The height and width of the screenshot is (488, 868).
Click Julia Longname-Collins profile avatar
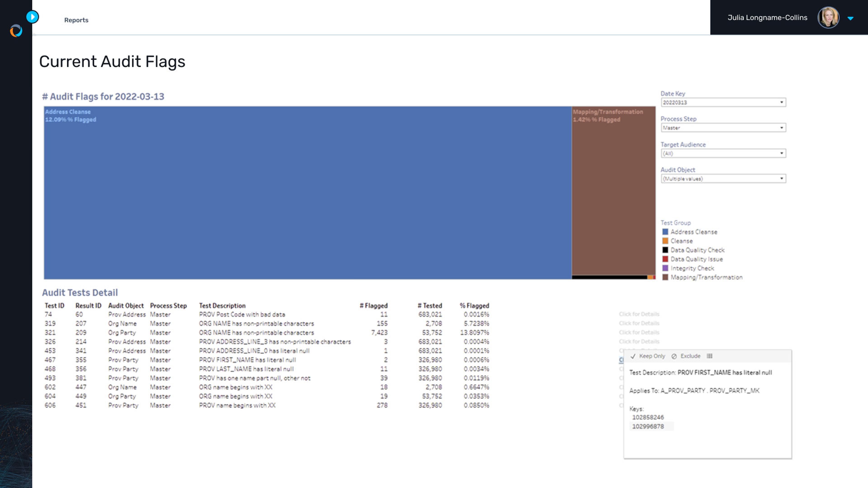click(x=828, y=18)
